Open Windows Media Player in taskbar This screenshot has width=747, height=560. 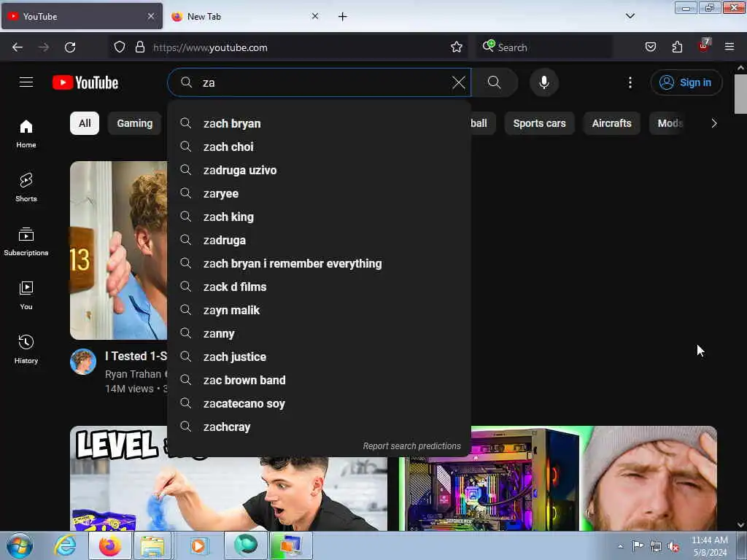(x=198, y=545)
